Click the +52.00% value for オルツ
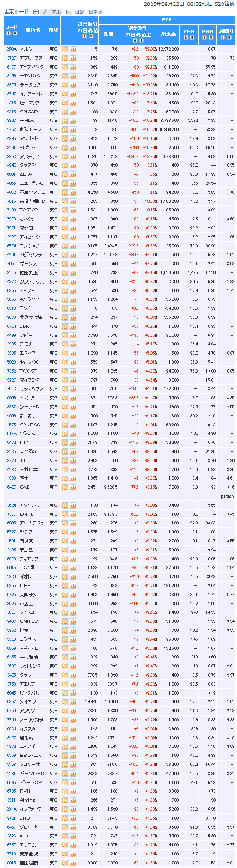This screenshot has width=237, height=868. tap(150, 49)
